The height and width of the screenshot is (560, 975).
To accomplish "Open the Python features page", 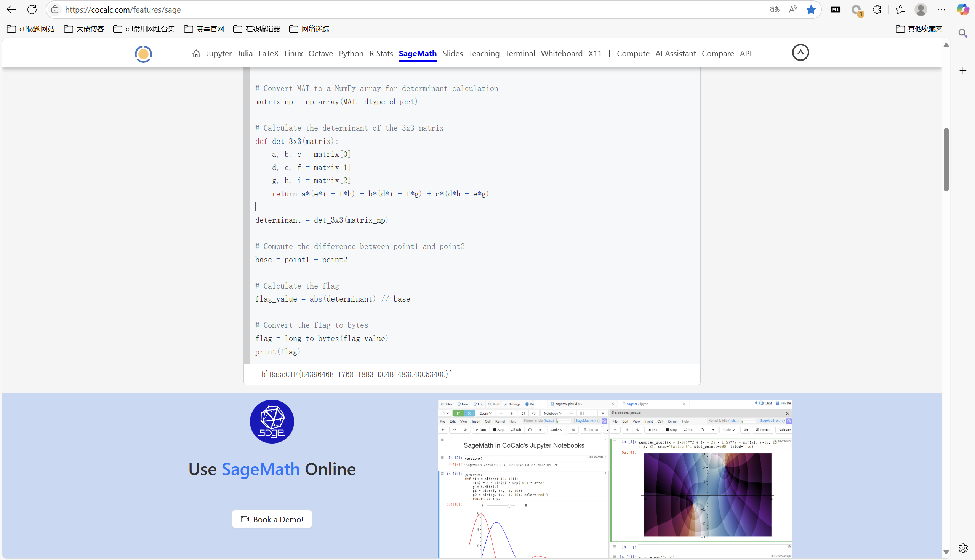I will 351,53.
